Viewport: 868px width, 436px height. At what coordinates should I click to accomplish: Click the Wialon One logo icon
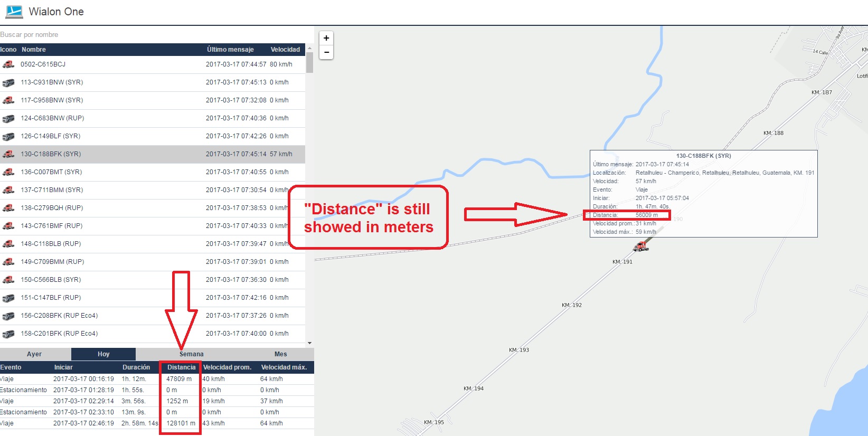(14, 12)
